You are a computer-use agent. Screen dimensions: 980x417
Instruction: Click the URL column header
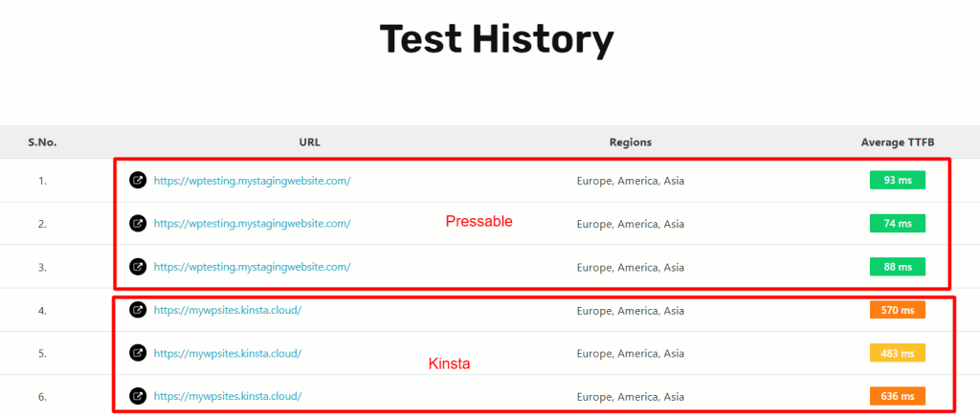pos(309,143)
